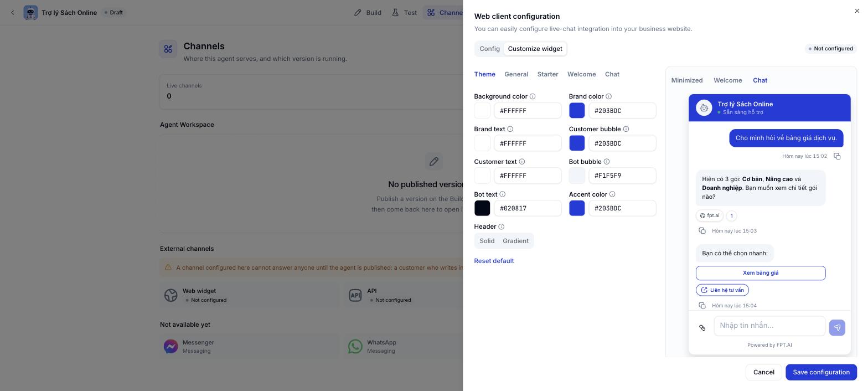Screen dimensions: 868x391
Task: Show the Chat preview tab
Action: [x=760, y=80]
